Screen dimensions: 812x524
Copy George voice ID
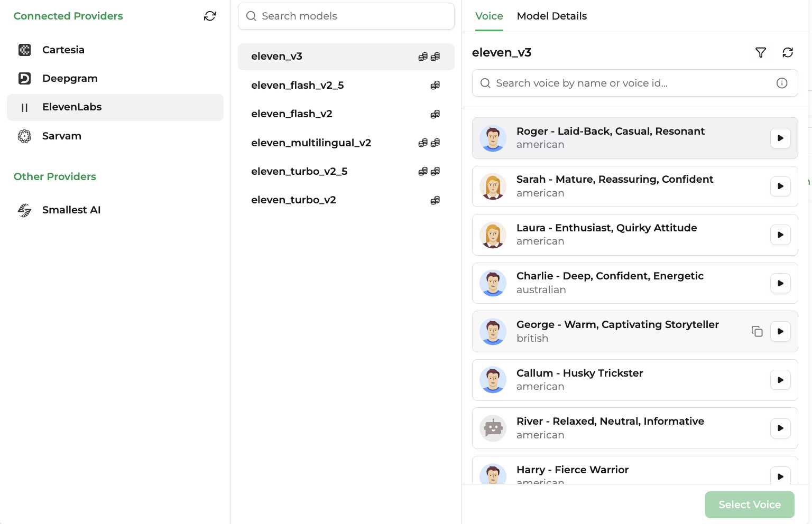757,331
